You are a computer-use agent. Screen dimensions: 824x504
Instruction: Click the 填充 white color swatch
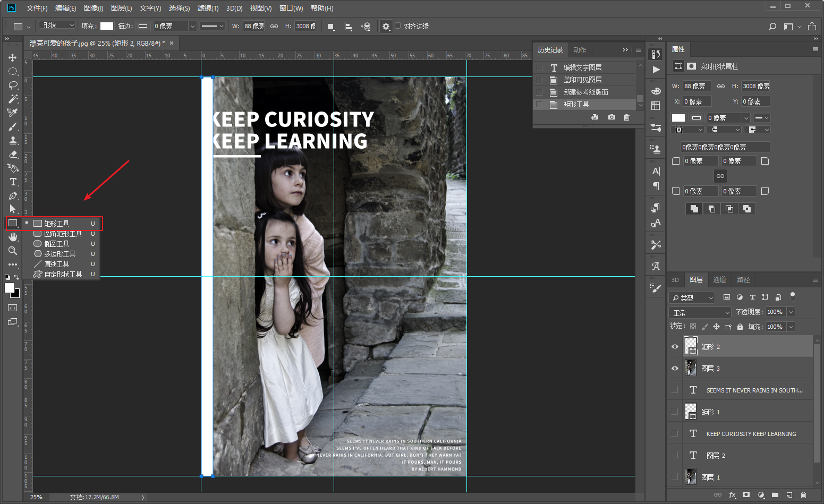tap(107, 26)
